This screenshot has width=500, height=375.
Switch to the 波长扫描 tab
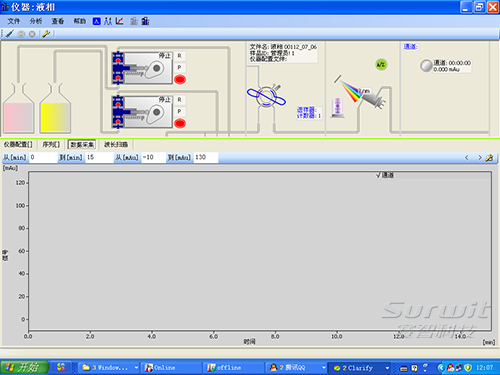point(116,144)
